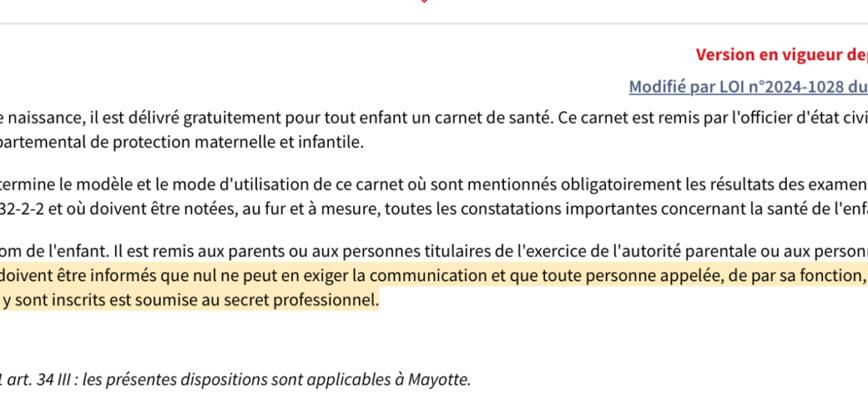Click the red marker icon at top

click(424, 2)
